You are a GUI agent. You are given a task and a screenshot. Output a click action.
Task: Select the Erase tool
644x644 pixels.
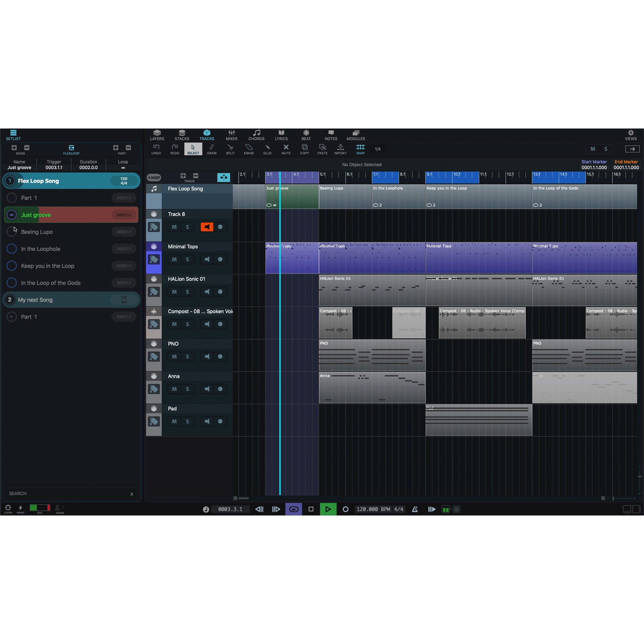pyautogui.click(x=249, y=149)
